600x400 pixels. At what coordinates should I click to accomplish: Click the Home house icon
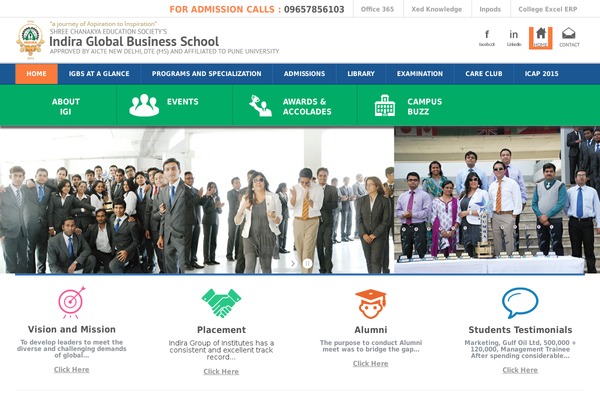click(541, 38)
